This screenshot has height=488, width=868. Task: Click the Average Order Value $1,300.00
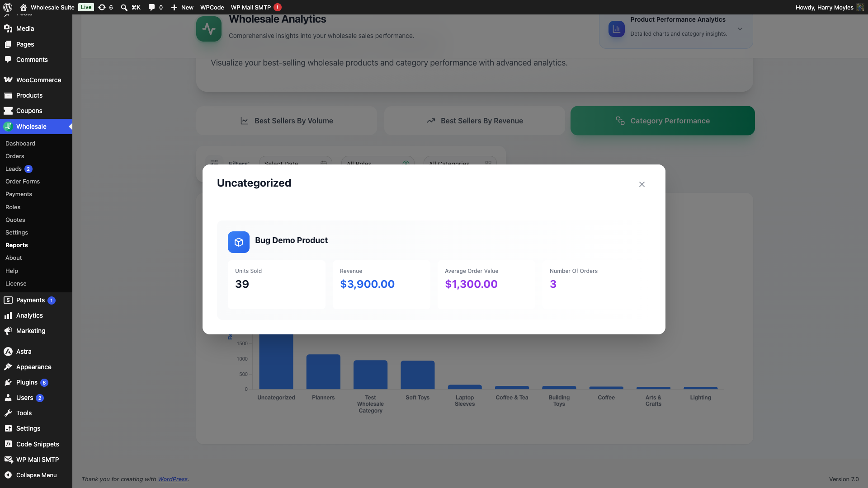tap(471, 284)
